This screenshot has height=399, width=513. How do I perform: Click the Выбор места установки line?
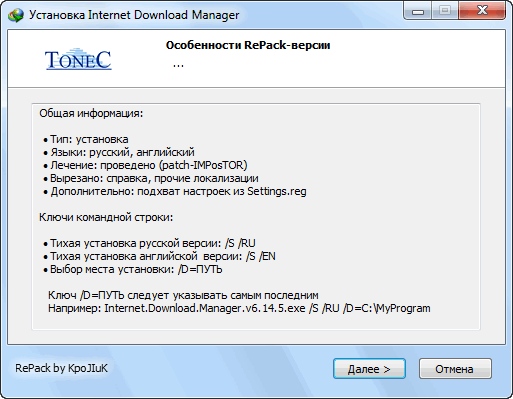click(133, 269)
